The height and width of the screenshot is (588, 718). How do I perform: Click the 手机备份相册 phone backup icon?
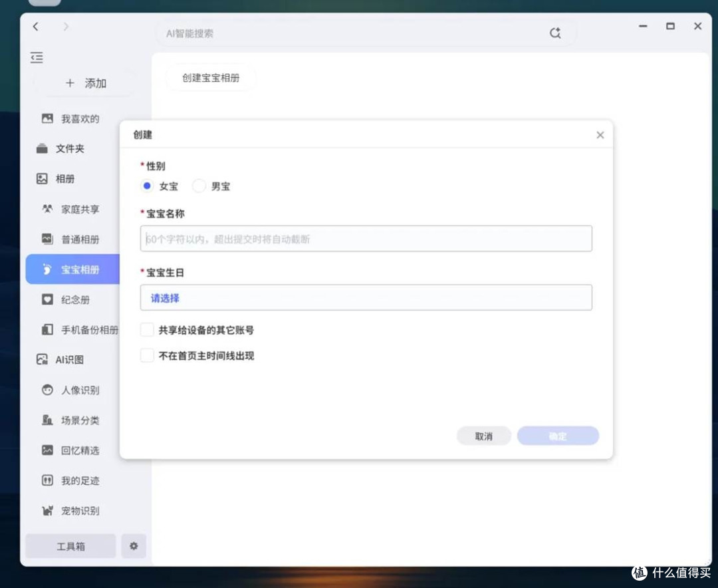(47, 329)
